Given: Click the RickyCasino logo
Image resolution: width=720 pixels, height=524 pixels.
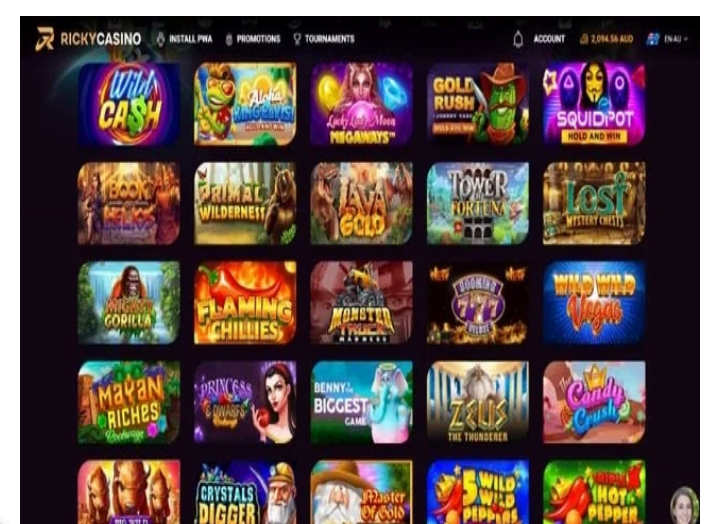Looking at the screenshot, I should 88,39.
